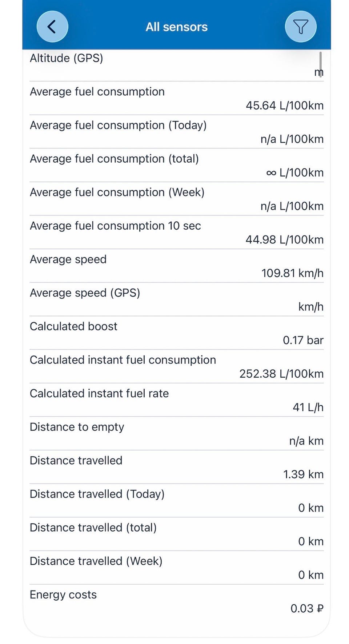Tap Distance travelled (Today) entry
Screen dimensions: 349x644
(x=177, y=500)
